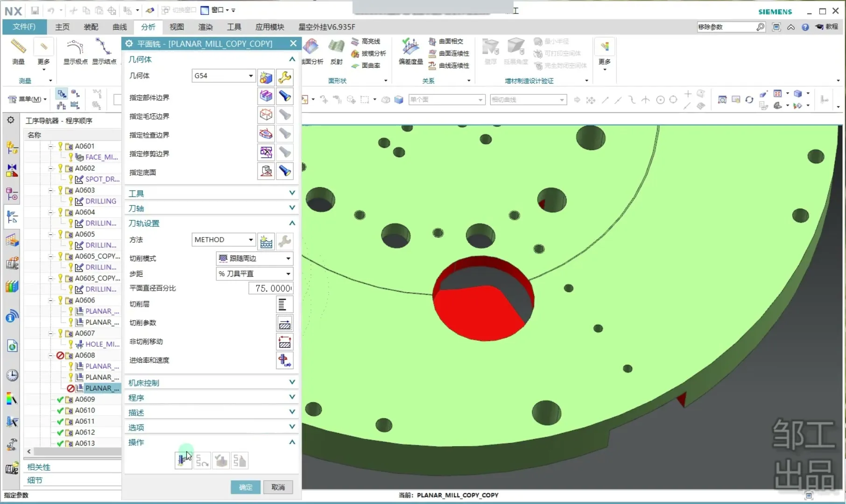
Task: Open the 切削参数 cutting parameters icon
Action: [x=284, y=323]
